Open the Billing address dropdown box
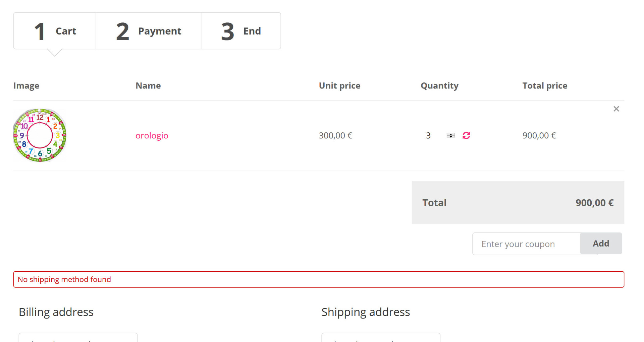Screen dimensions: 644x342 pos(78,338)
